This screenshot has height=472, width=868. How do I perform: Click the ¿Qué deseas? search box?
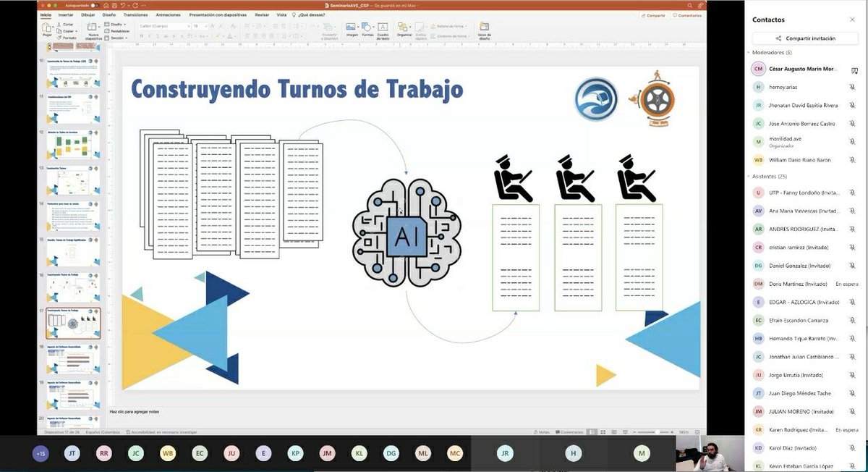point(309,14)
